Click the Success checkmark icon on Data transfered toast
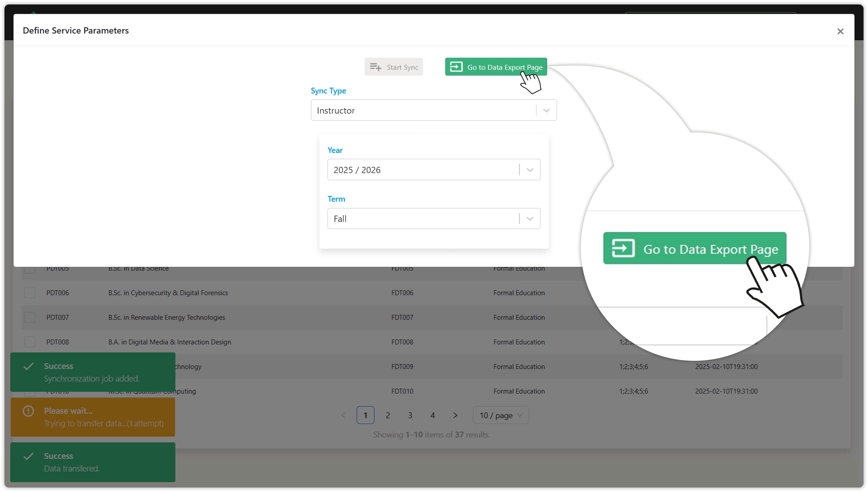The width and height of the screenshot is (868, 492). click(29, 456)
